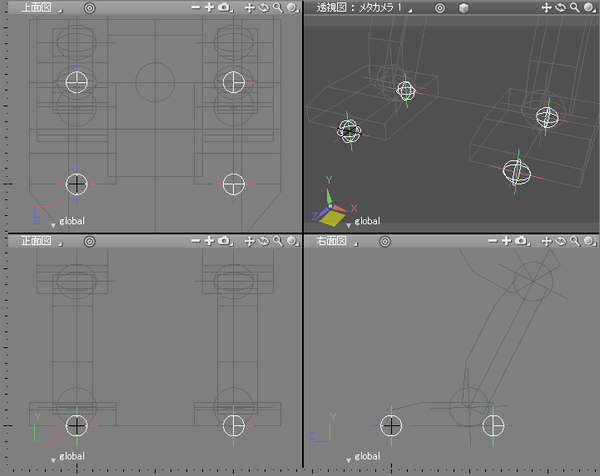The image size is (600, 476).
Task: Click shading sphere icon in 正面図 header
Action: (292, 241)
